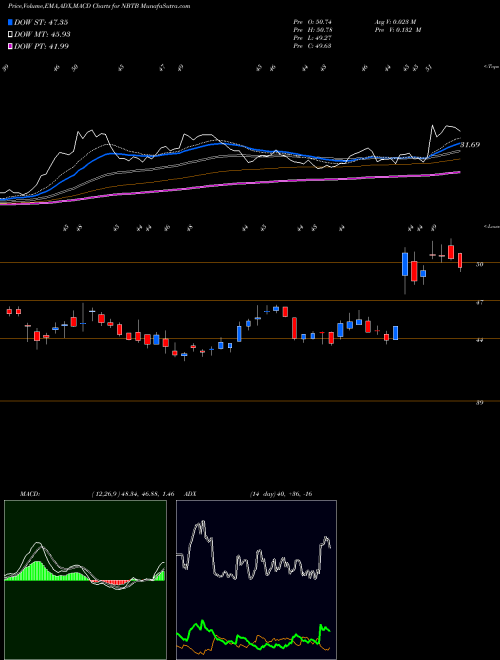The height and width of the screenshot is (660, 500).
Task: Click the 31.69 value label on EMA chart
Action: pyautogui.click(x=470, y=145)
